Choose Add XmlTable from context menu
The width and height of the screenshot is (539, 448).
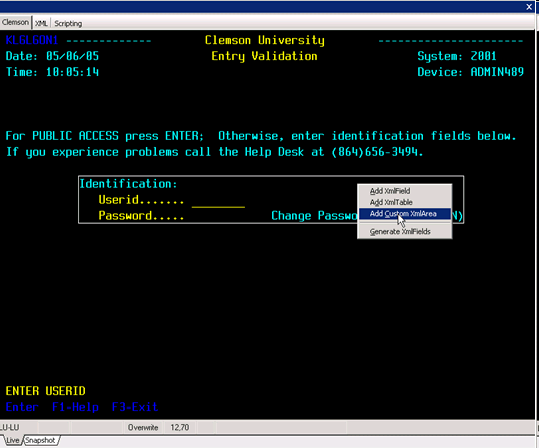pos(405,202)
